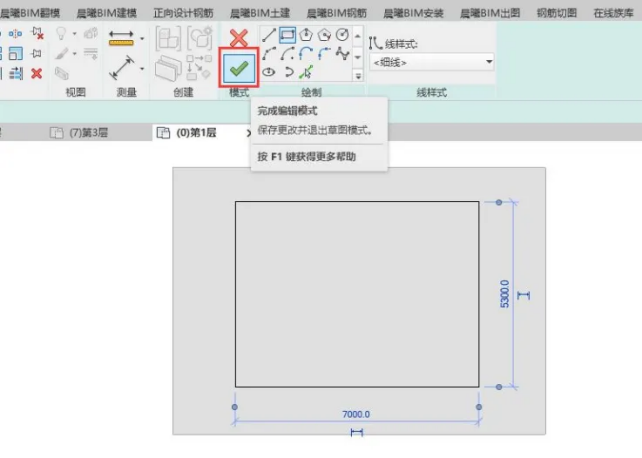Open the 线样式 dropdown showing <细线>
Image resolution: width=642 pixels, height=458 pixels.
pos(432,62)
